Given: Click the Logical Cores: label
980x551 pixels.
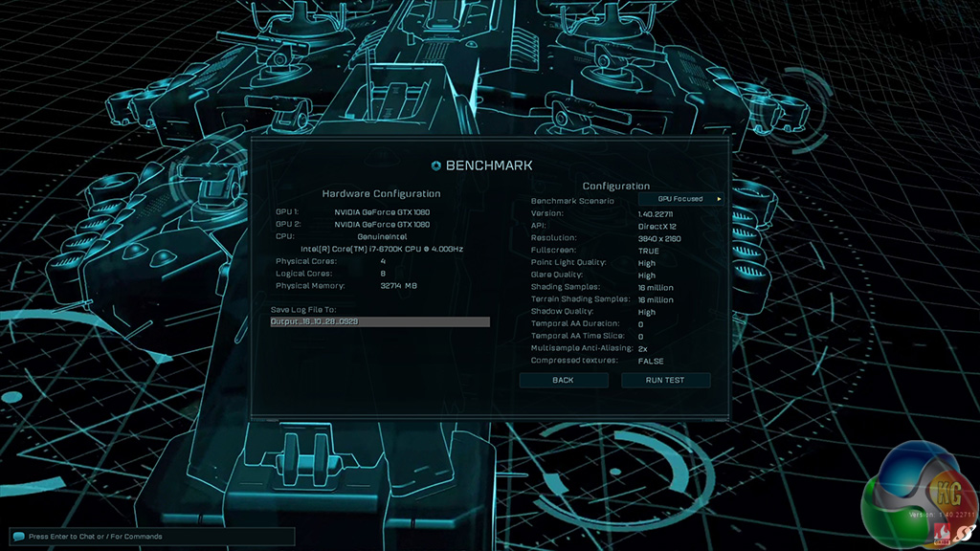Looking at the screenshot, I should pos(303,274).
